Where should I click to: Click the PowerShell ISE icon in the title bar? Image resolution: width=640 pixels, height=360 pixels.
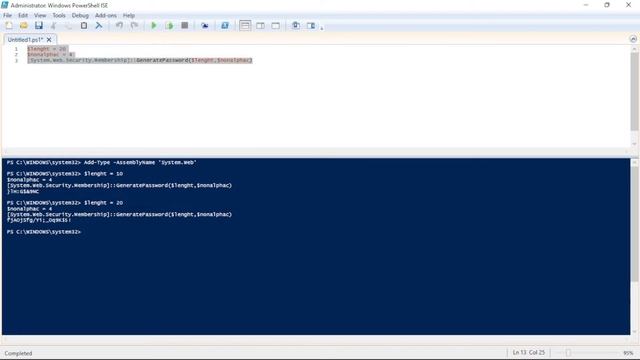pos(4,5)
